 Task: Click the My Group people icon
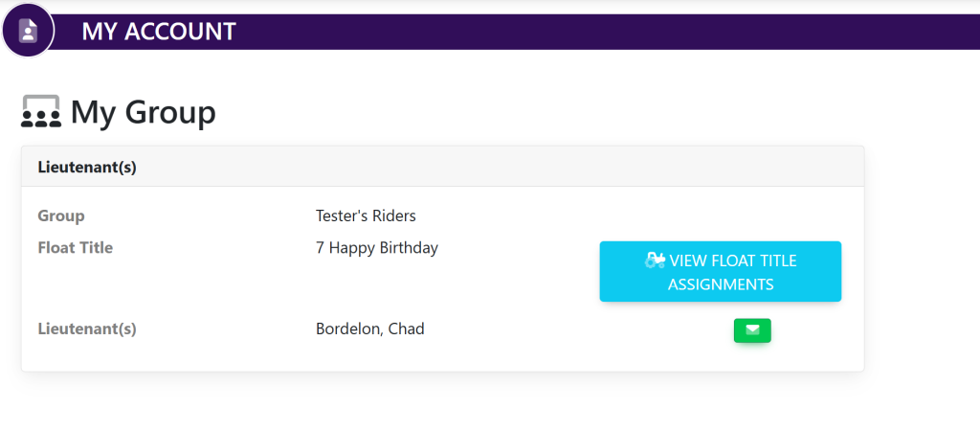(40, 112)
